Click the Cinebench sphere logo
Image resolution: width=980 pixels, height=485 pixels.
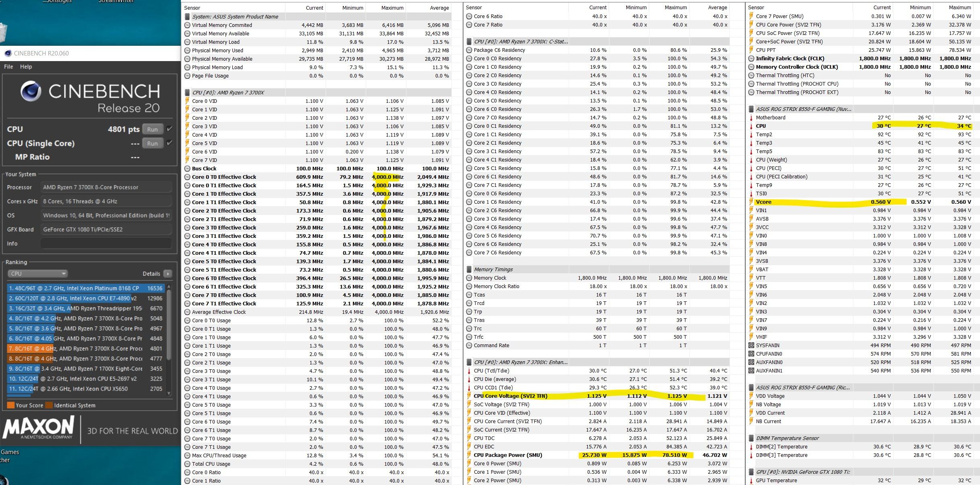click(31, 91)
